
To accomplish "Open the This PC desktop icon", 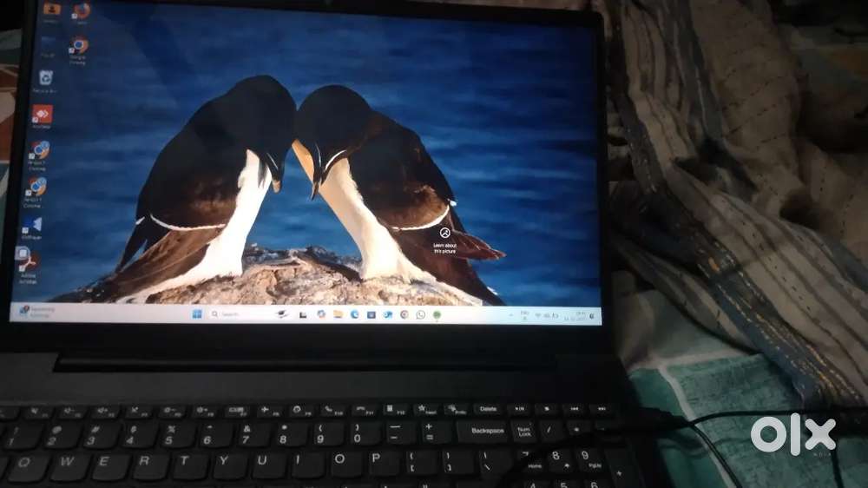I will coord(48,45).
